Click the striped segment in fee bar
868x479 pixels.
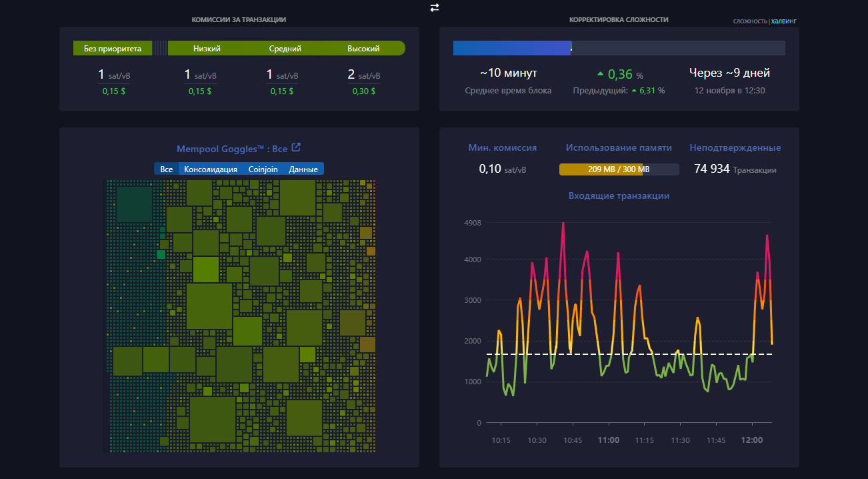pos(160,49)
